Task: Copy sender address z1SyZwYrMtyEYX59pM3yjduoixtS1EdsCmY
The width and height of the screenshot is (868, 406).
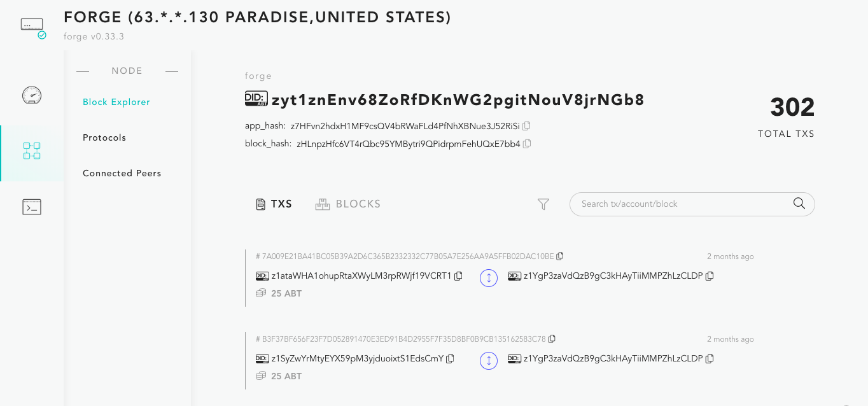Action: (450, 359)
